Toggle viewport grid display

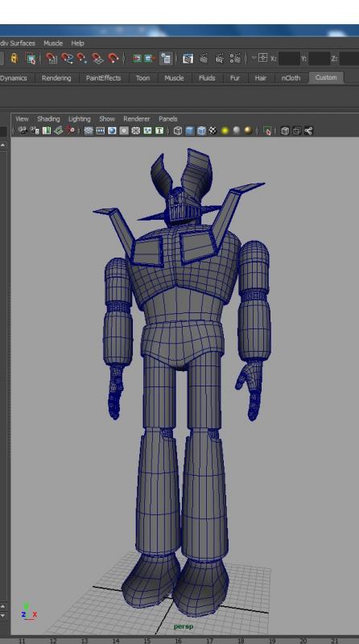[89, 130]
